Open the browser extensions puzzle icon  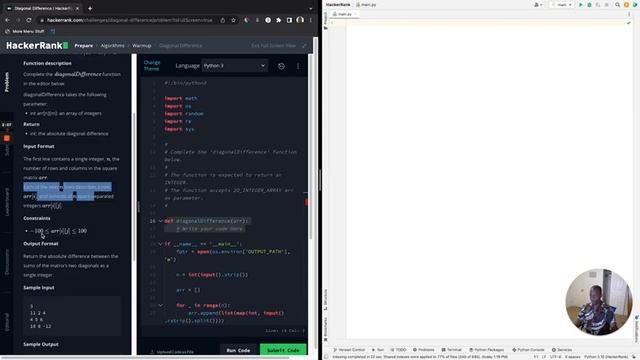pyautogui.click(x=278, y=20)
